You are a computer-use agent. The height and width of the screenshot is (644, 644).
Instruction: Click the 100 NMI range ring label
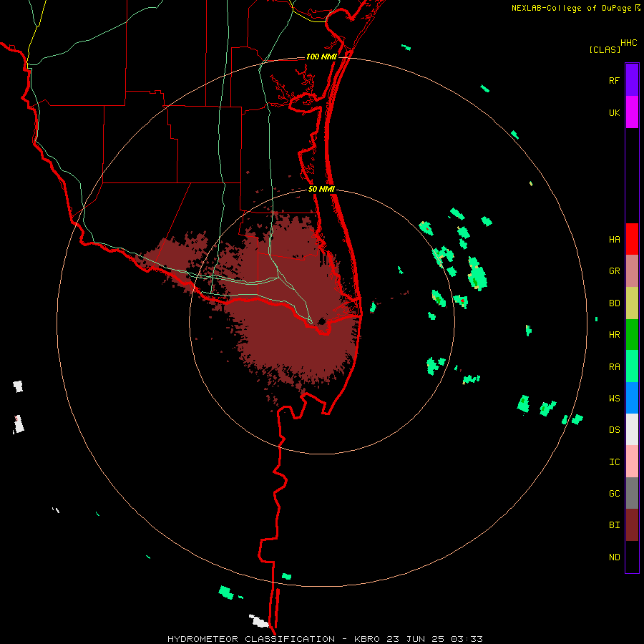tap(321, 57)
